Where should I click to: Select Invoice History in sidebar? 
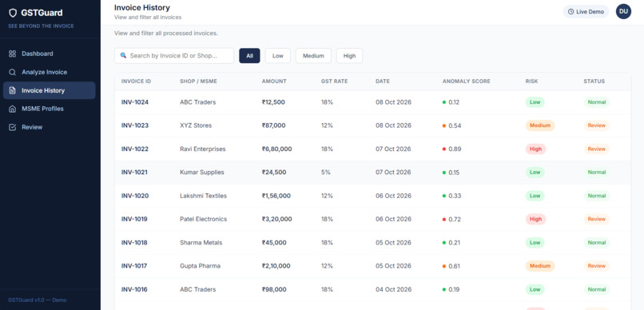pyautogui.click(x=50, y=90)
